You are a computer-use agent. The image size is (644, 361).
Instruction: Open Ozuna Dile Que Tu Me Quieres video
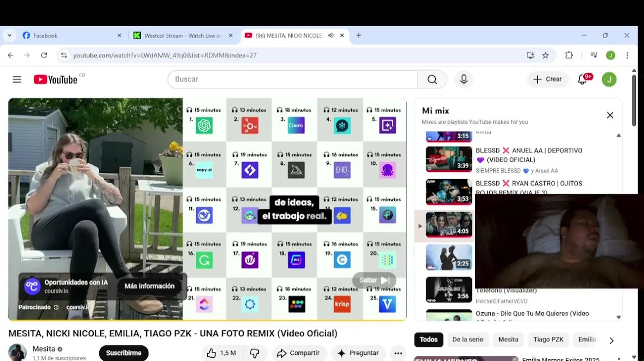[x=532, y=313]
